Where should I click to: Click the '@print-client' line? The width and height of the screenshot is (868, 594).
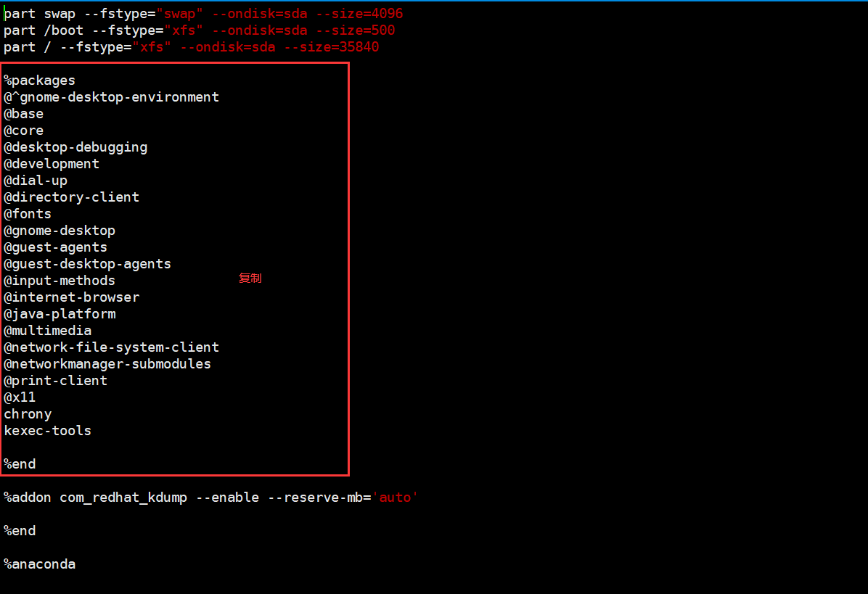(x=55, y=381)
